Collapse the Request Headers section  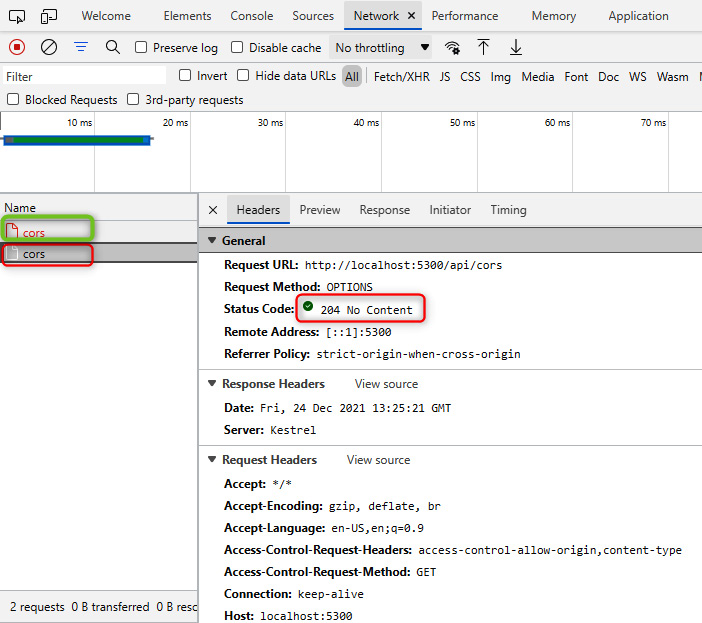pos(212,460)
